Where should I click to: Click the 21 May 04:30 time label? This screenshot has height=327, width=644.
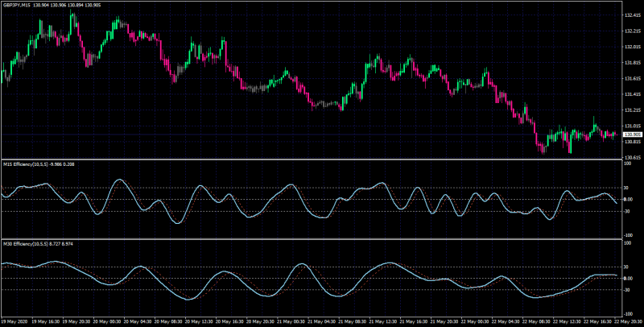pos(320,321)
